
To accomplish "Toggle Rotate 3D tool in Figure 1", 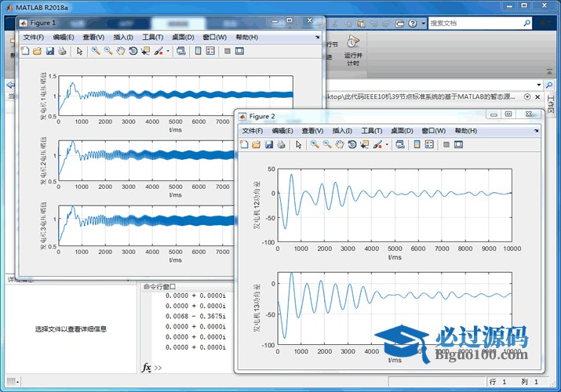I will (x=133, y=51).
